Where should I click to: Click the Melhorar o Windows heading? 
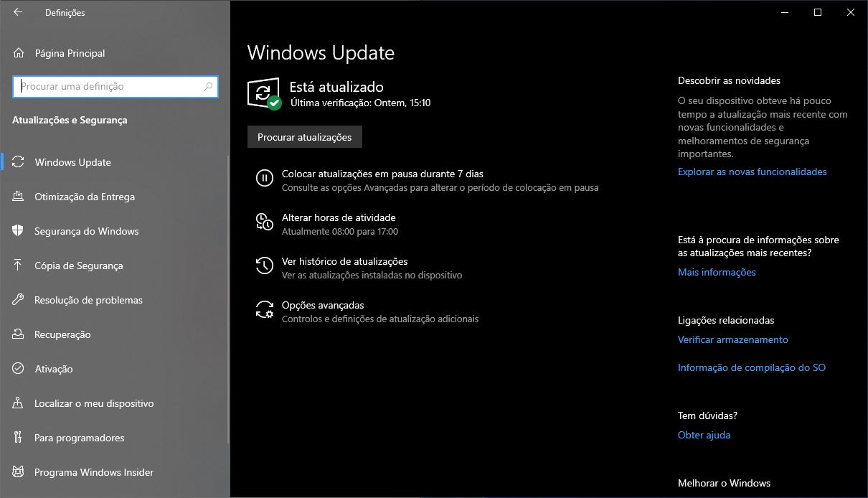pos(724,484)
